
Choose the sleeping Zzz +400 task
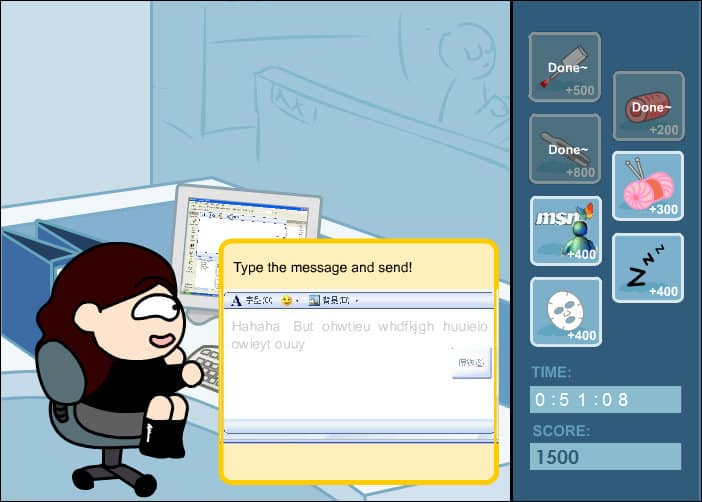[x=648, y=268]
